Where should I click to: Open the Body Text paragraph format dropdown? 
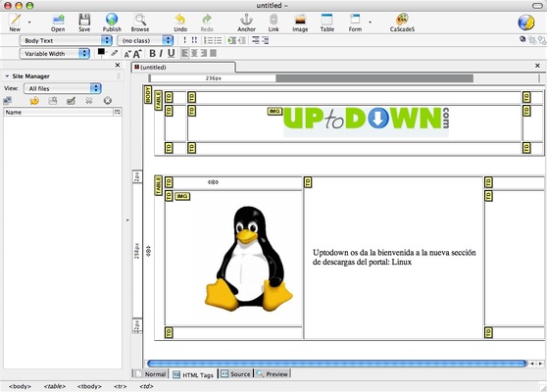(66, 40)
